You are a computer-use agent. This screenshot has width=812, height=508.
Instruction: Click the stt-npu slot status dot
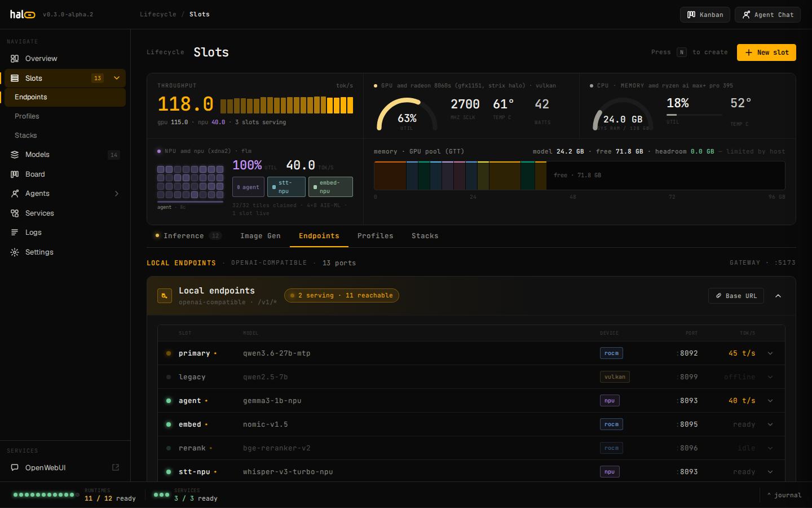[169, 472]
